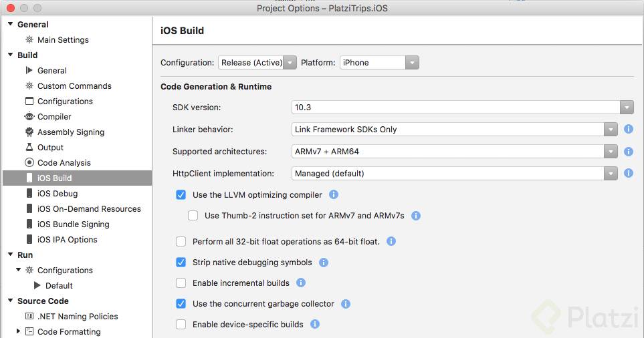644x338 pixels.
Task: Expand the Code Formatting node
Action: click(x=18, y=331)
